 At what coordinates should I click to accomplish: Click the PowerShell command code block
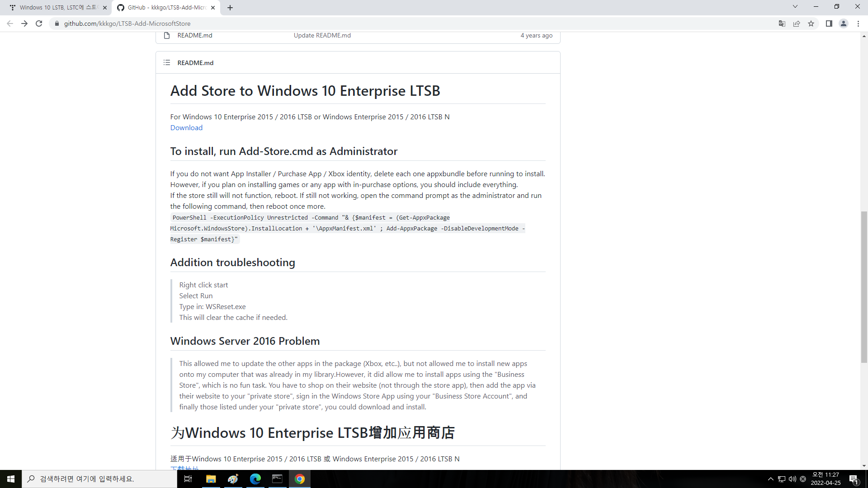[x=348, y=228]
